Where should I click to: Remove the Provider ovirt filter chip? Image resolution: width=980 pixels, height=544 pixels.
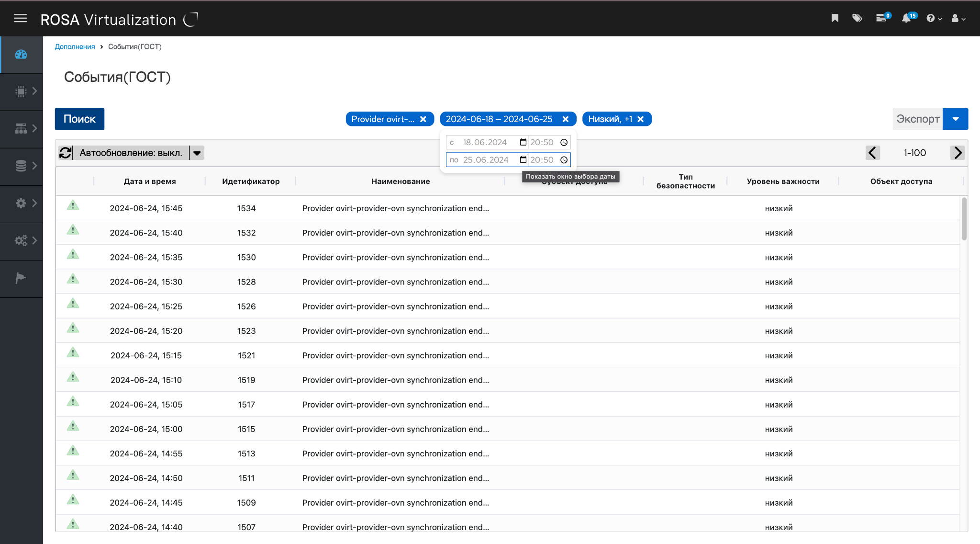pos(423,119)
